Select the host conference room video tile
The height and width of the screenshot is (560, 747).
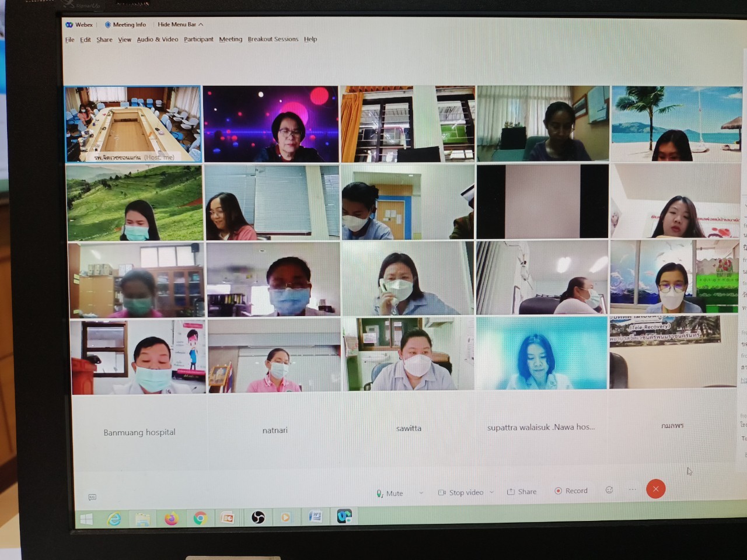coord(133,124)
